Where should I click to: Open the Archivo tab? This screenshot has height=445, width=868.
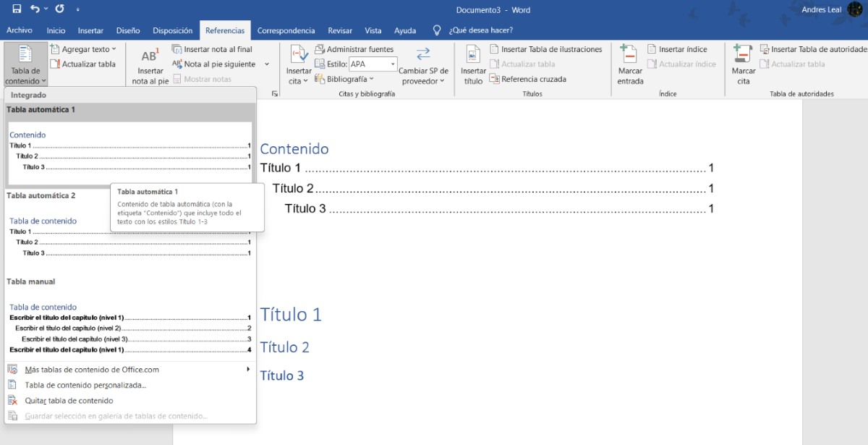click(20, 30)
